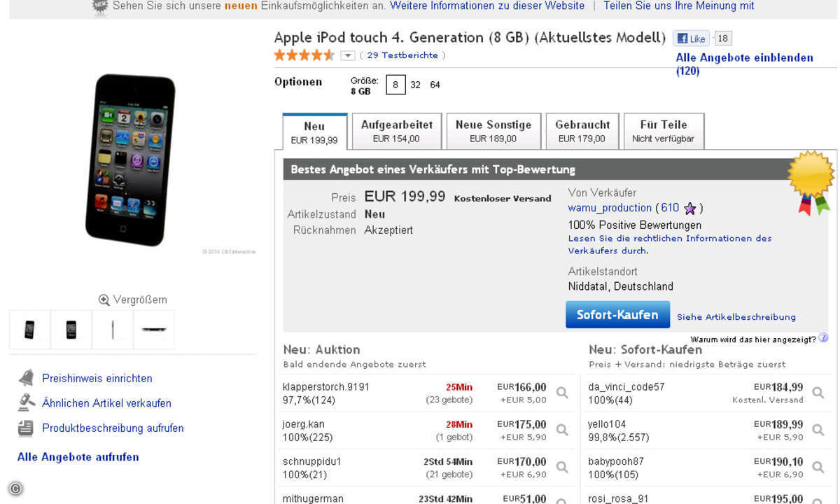The width and height of the screenshot is (840, 504).
Task: Select the 32 GB size option
Action: [415, 85]
